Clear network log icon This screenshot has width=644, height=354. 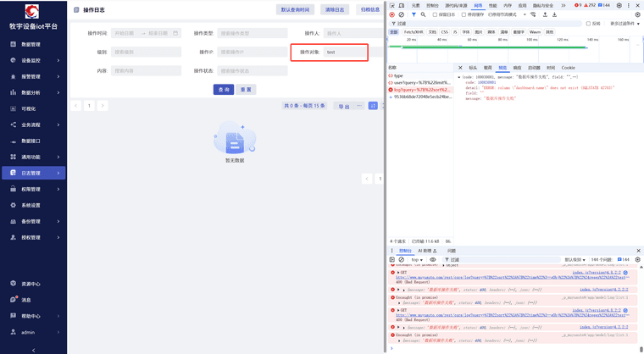402,14
